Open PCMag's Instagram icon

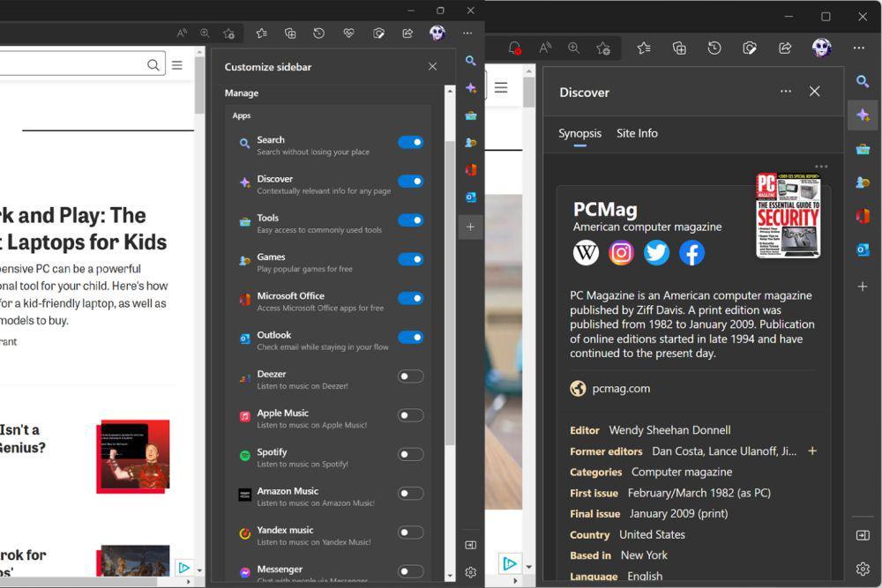click(621, 253)
